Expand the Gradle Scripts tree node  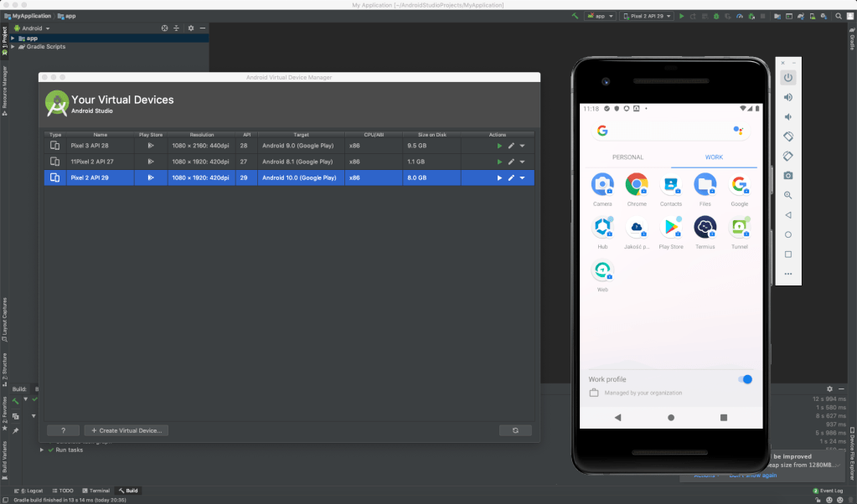point(13,47)
